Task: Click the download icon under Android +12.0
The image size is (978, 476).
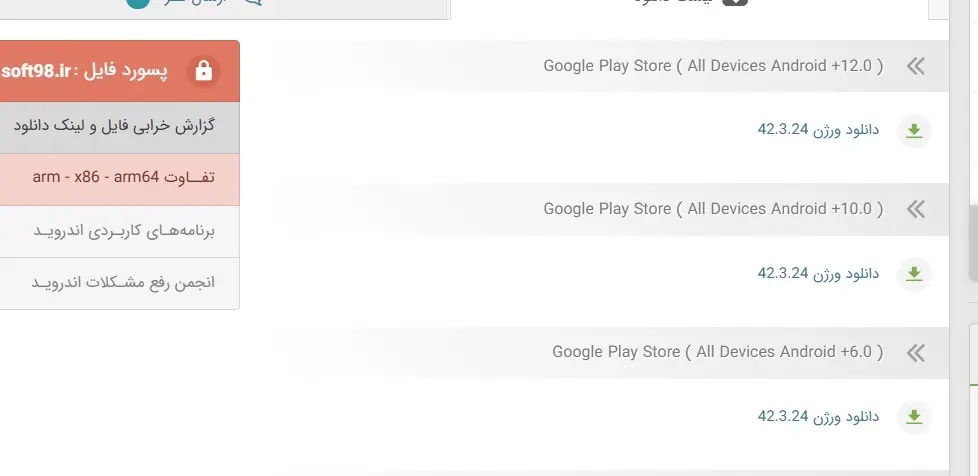Action: click(913, 131)
